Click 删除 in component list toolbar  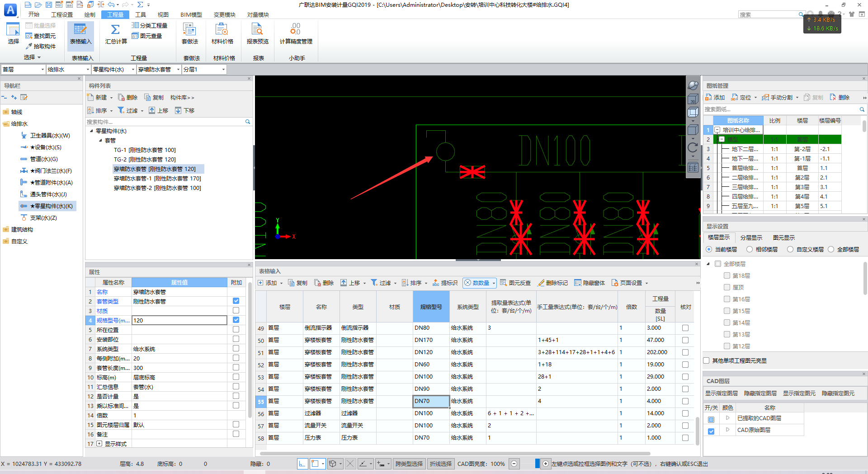click(128, 97)
